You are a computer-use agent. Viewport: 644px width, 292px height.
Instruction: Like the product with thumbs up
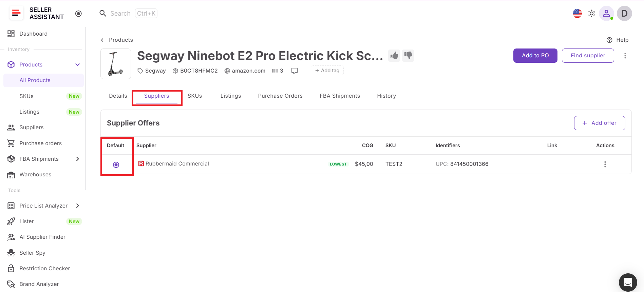pos(394,55)
